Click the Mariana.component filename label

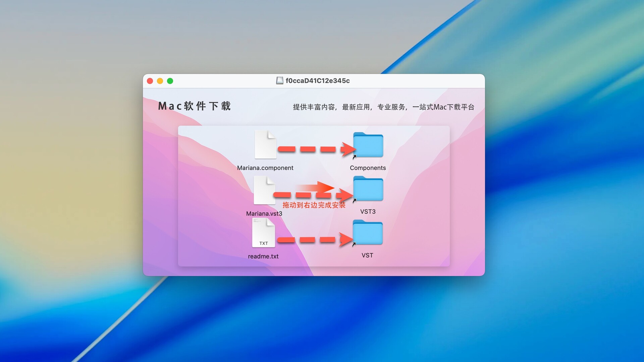pos(265,168)
